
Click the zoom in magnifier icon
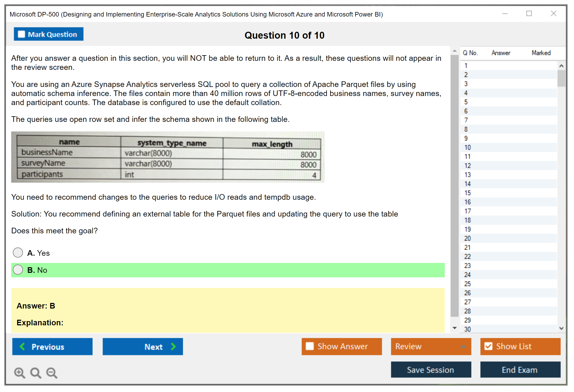pos(19,373)
